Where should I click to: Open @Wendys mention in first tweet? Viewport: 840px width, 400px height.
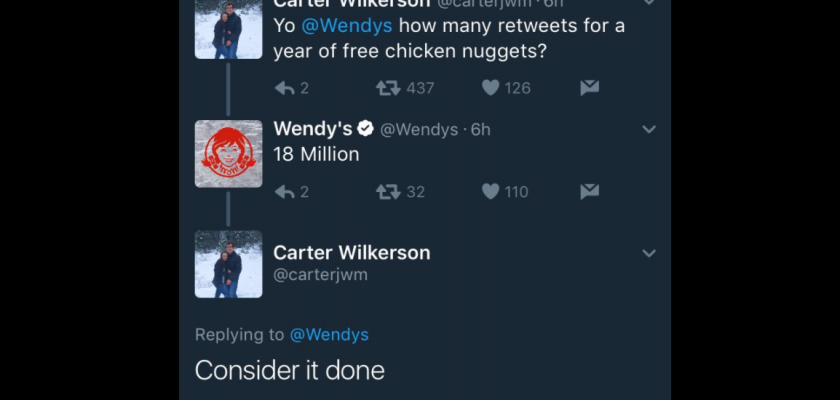(347, 26)
